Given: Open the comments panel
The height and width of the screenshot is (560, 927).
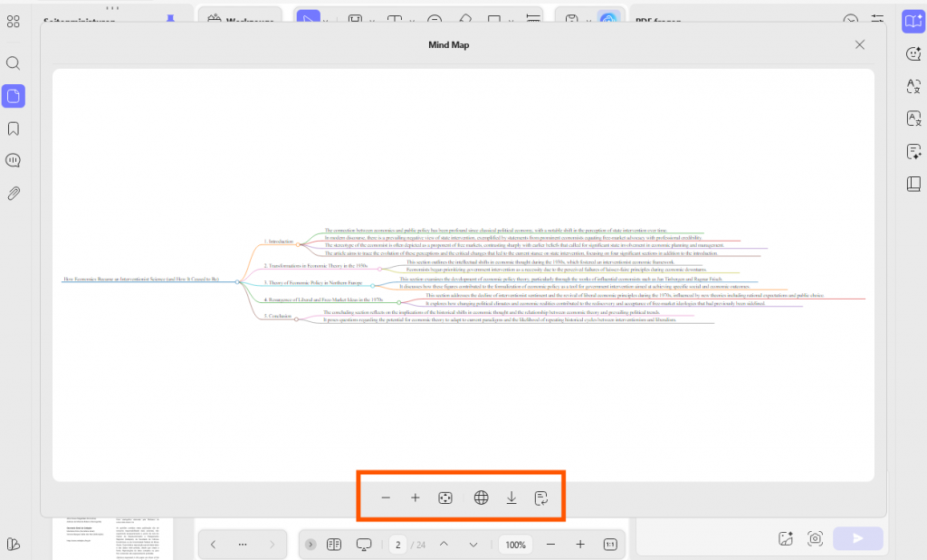Looking at the screenshot, I should click(13, 160).
